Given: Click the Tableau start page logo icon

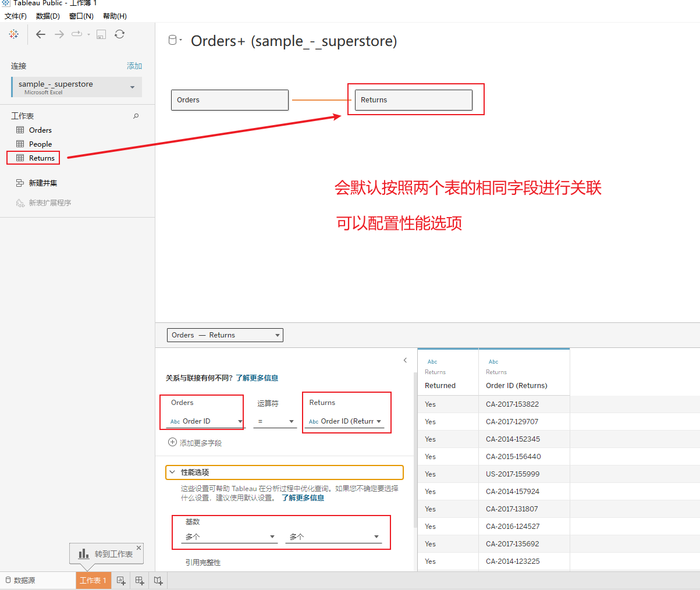Looking at the screenshot, I should tap(14, 34).
